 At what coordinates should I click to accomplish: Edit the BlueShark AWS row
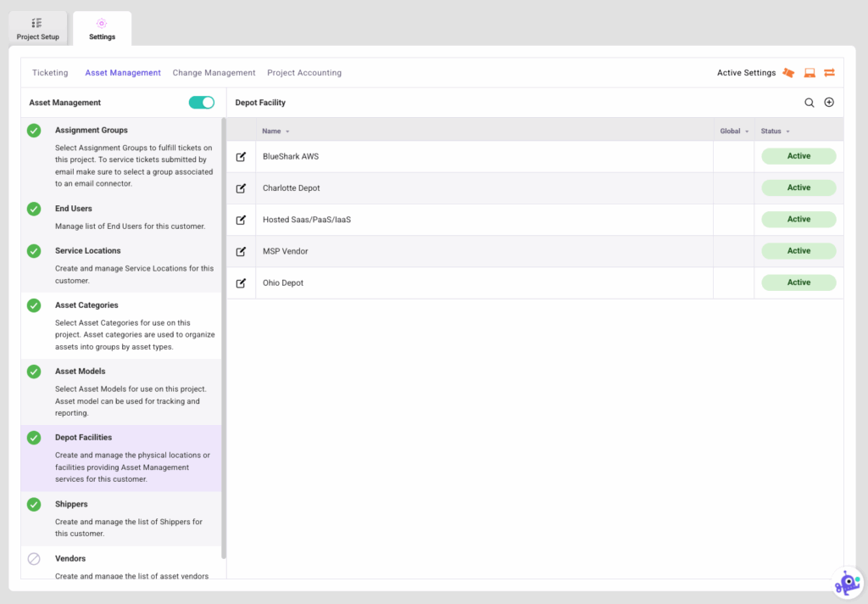(x=241, y=157)
